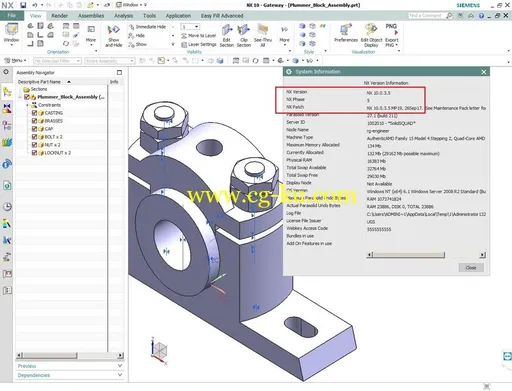Uncheck the Plummer_Block_Assembly checkbox
The image size is (512, 391).
coord(27,97)
